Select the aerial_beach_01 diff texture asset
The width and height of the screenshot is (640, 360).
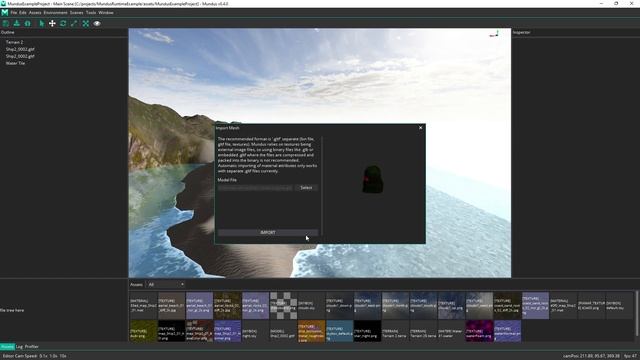171,305
